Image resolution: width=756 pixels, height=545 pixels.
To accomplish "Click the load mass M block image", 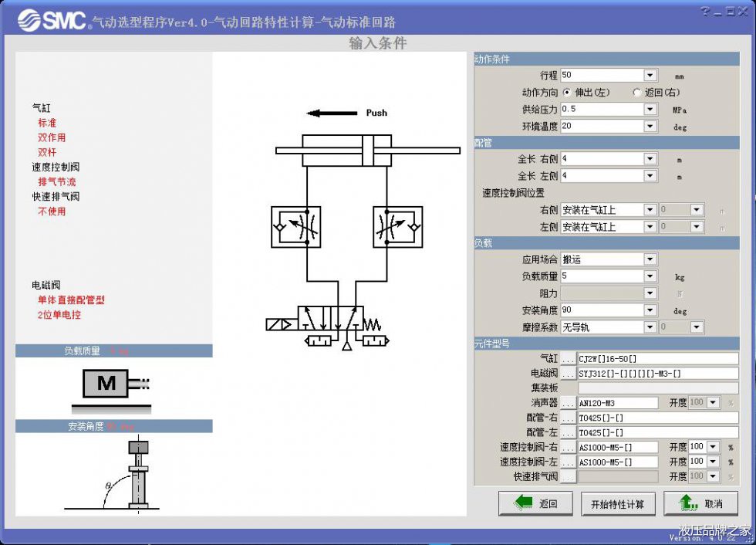I will coord(106,384).
